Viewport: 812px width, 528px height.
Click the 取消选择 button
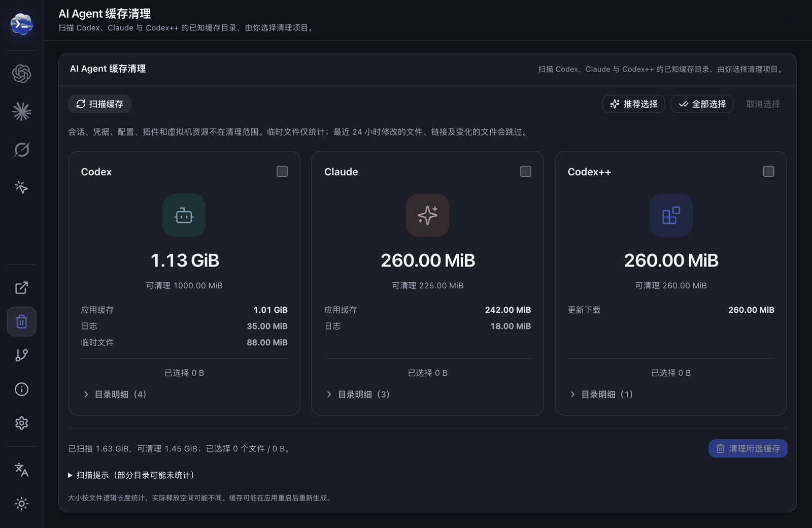(x=763, y=104)
